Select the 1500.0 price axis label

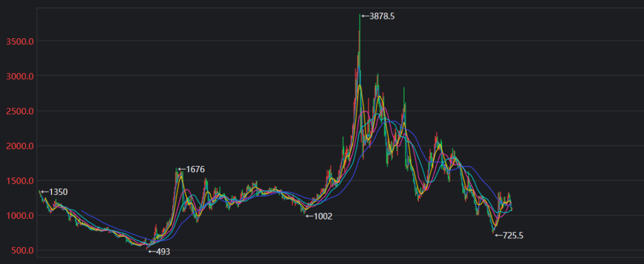coord(19,181)
